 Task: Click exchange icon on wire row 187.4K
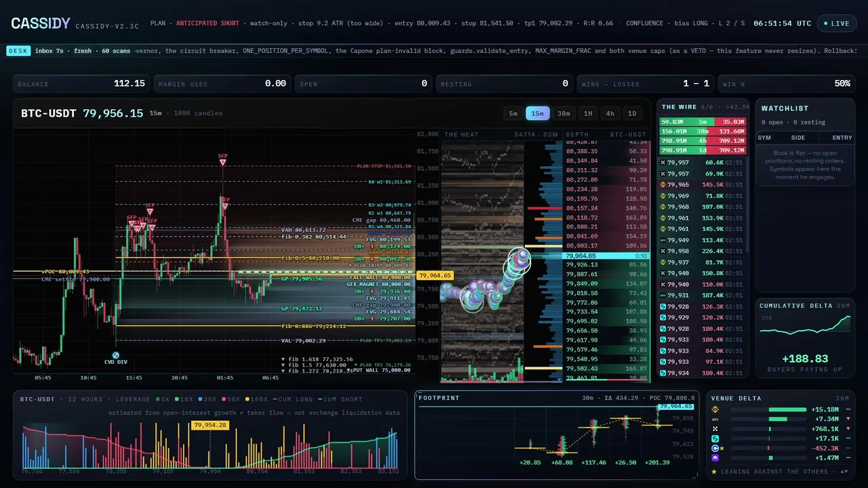663,296
